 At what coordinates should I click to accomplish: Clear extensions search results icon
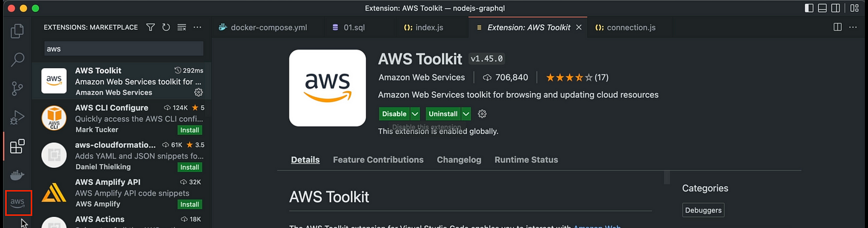tap(182, 27)
